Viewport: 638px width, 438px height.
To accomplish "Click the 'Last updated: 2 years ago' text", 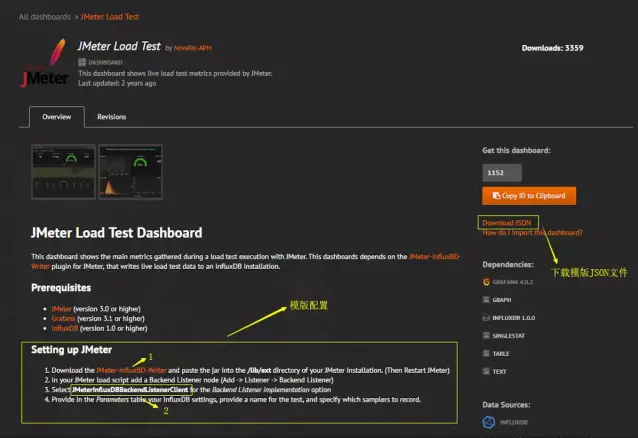I will click(x=117, y=83).
